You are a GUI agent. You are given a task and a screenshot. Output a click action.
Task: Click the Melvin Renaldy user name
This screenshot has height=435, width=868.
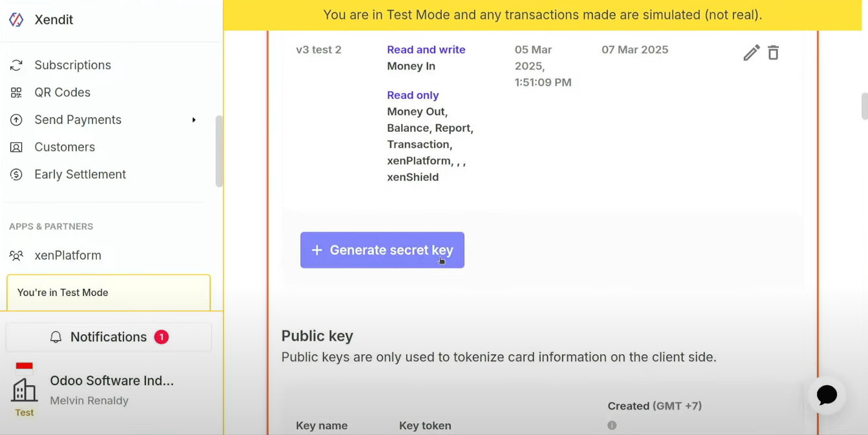(x=89, y=401)
